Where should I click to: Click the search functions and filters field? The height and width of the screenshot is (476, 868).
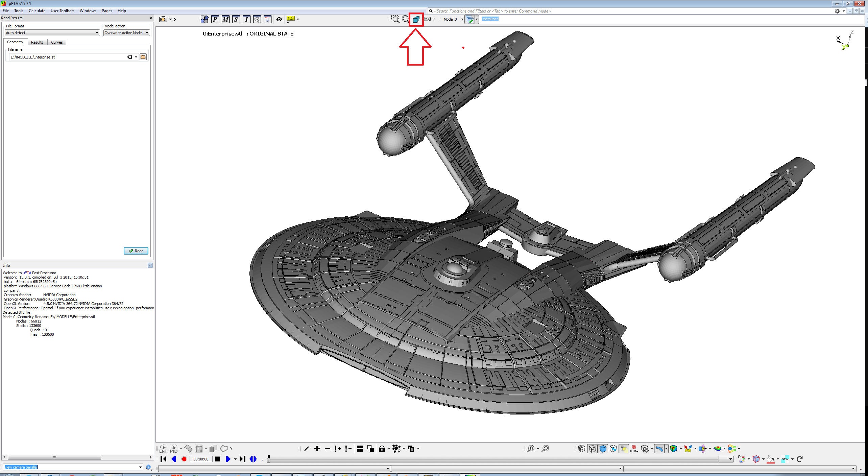point(629,11)
